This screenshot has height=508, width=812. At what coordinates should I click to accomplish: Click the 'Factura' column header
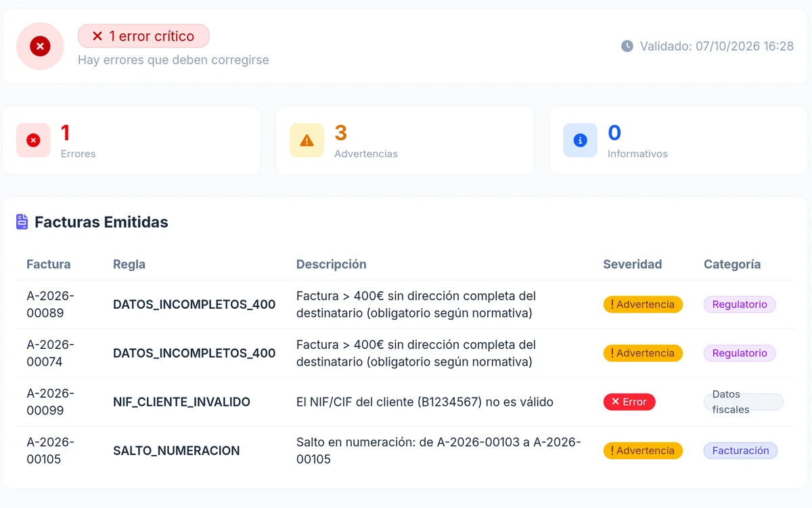tap(49, 264)
